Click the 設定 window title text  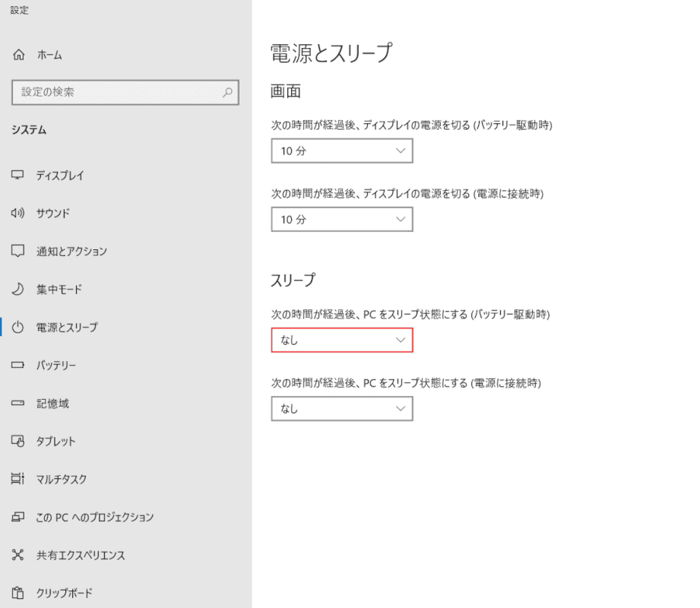[20, 11]
